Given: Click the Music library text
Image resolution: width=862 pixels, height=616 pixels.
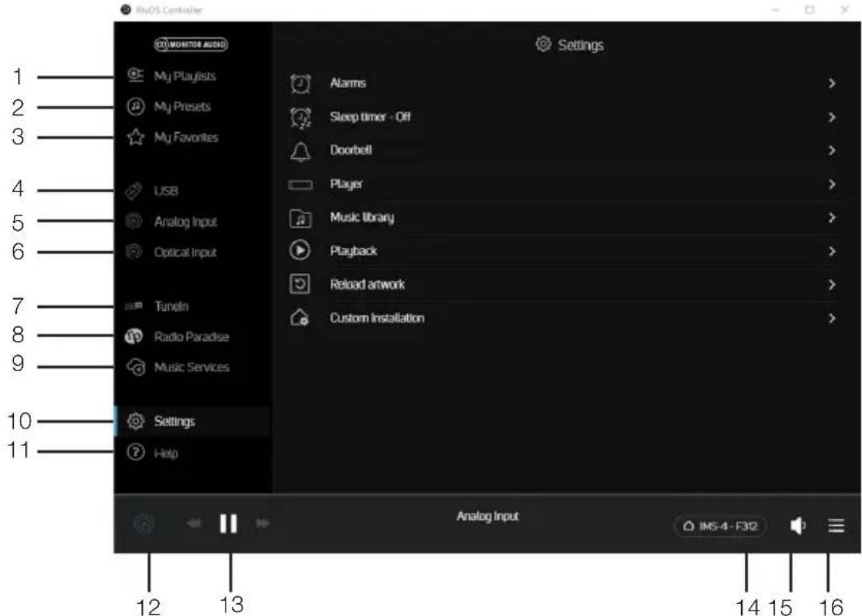Looking at the screenshot, I should click(x=362, y=218).
